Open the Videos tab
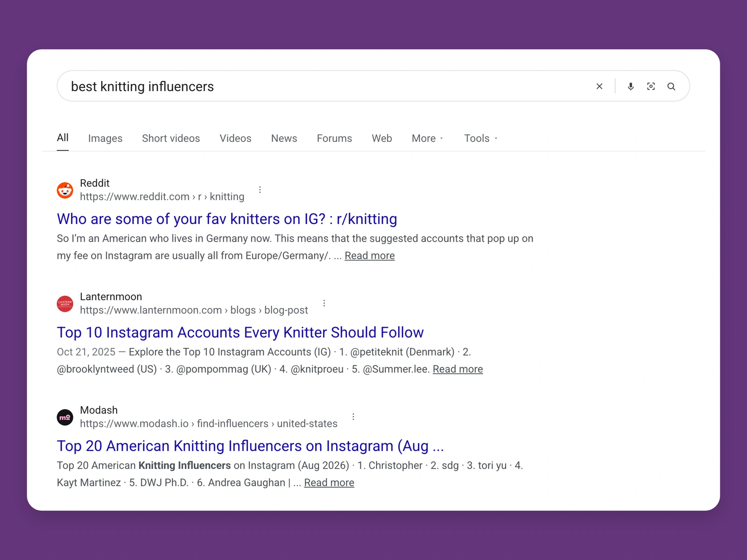This screenshot has height=560, width=747. tap(235, 138)
